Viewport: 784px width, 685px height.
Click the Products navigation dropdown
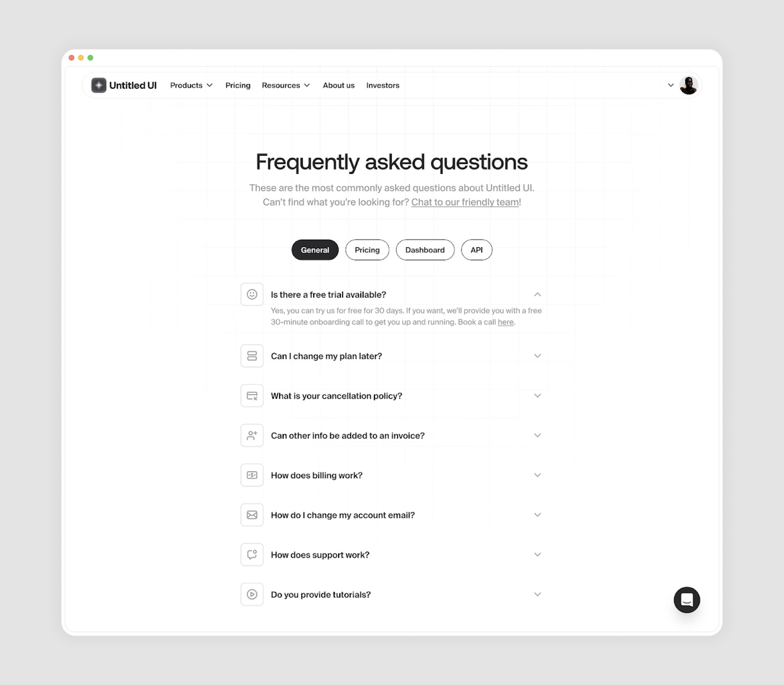(x=192, y=85)
